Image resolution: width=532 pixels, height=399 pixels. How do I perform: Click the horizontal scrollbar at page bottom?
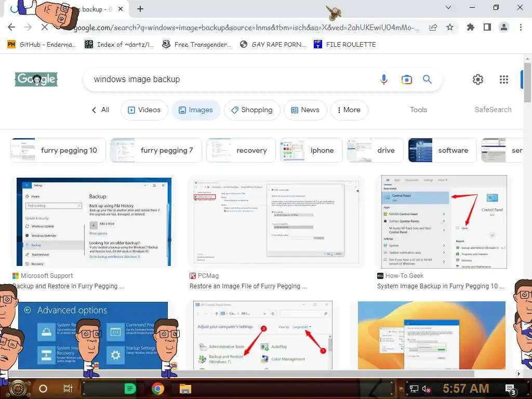[x=241, y=374]
